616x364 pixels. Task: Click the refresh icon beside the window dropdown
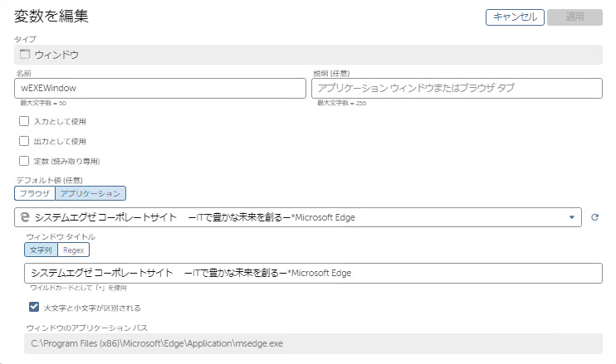click(594, 217)
